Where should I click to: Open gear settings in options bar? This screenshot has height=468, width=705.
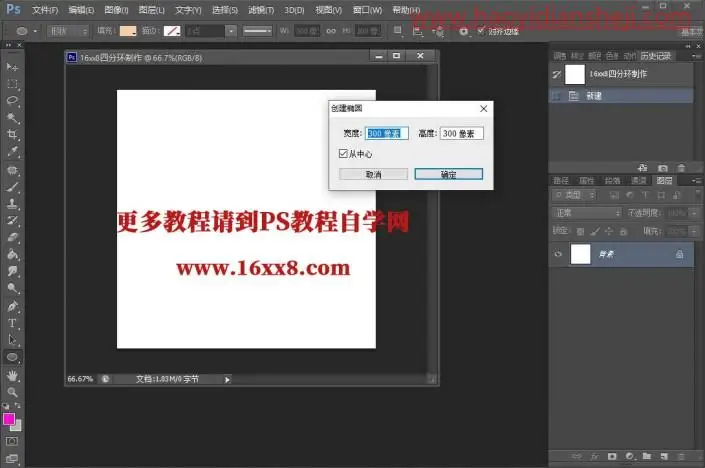(x=463, y=31)
